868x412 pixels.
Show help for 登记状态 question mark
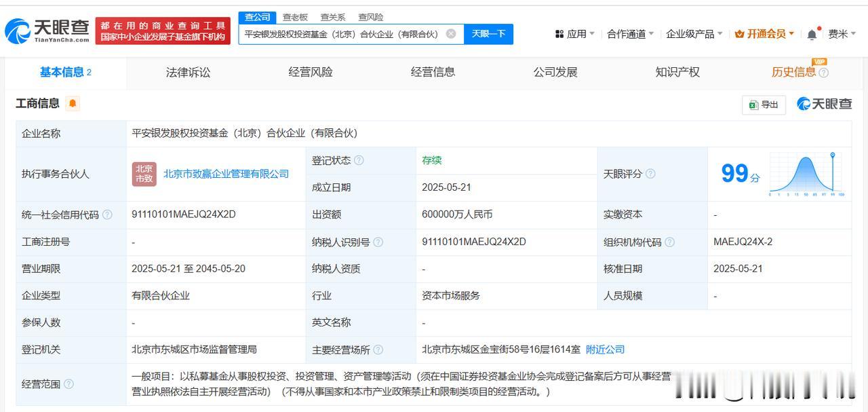tap(359, 161)
